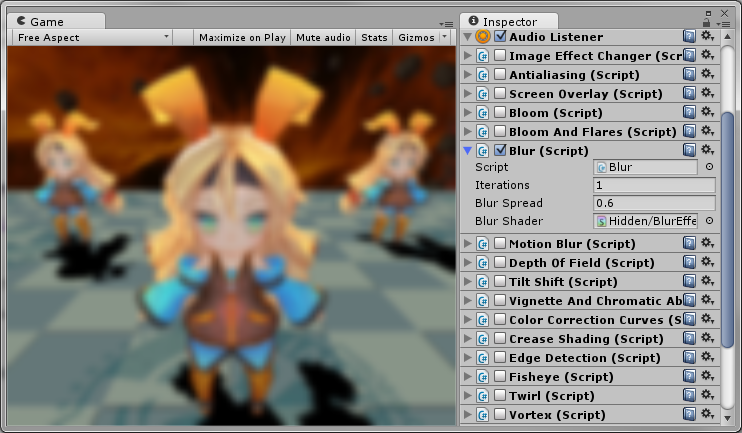
Task: Open help for Image Effect Changer script
Action: coord(689,55)
